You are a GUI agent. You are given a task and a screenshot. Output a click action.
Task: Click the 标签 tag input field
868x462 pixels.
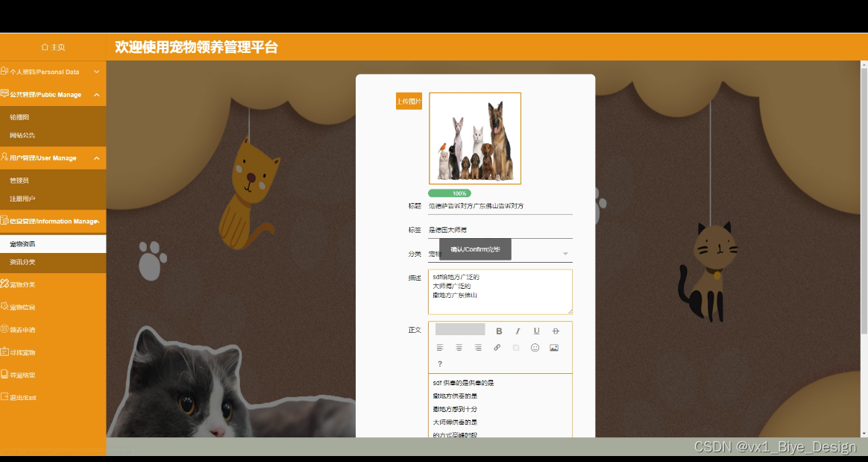pyautogui.click(x=500, y=230)
